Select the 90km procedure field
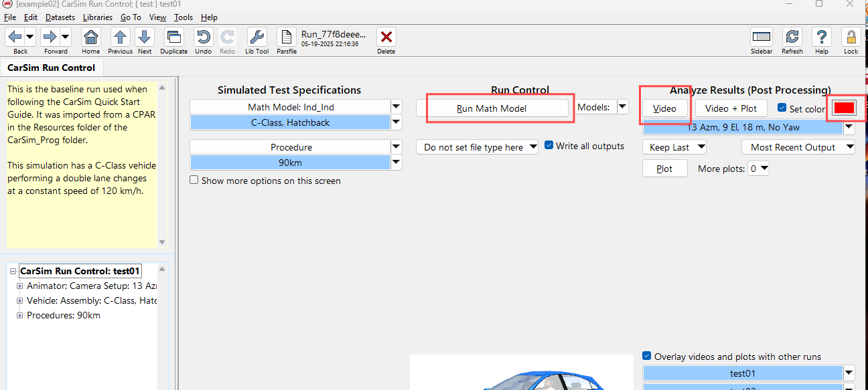Viewport: 868px width, 390px height. coord(291,163)
